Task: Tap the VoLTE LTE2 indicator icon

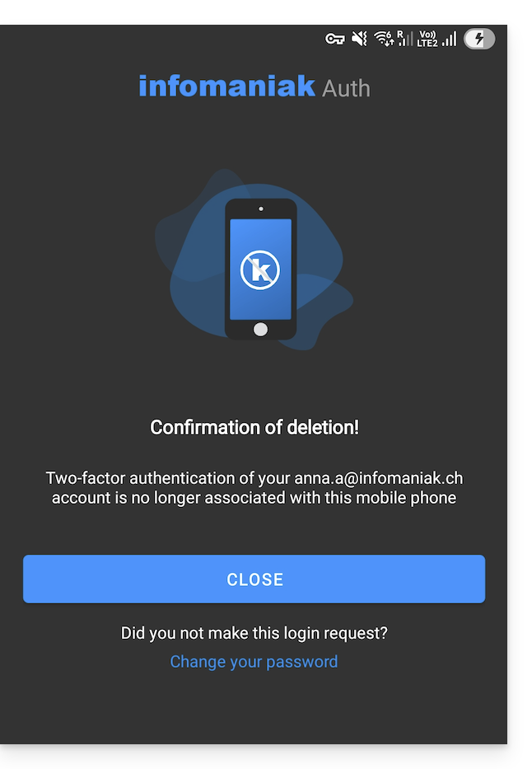Action: pyautogui.click(x=427, y=39)
